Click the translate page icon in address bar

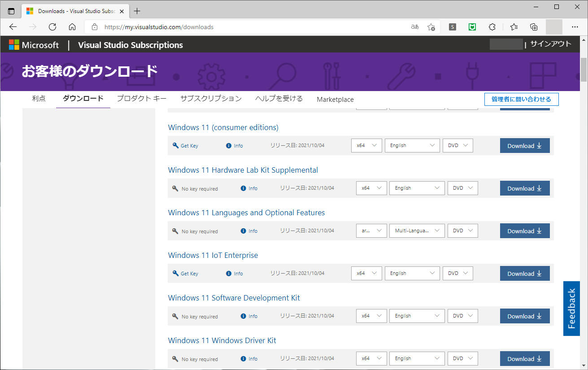(x=415, y=27)
